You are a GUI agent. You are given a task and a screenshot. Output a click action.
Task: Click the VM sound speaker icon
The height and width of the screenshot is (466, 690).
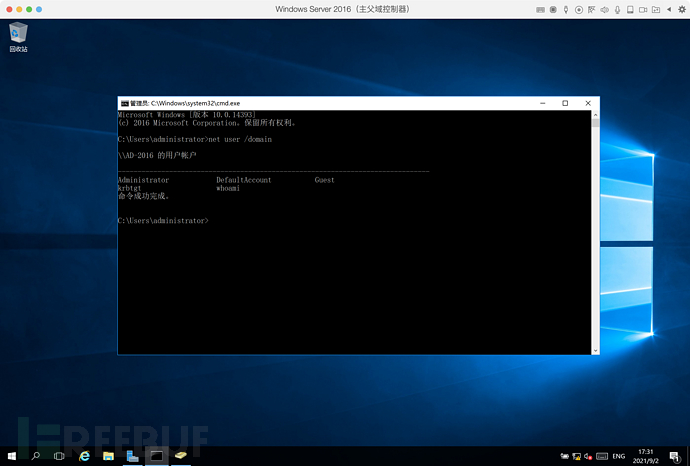pos(605,10)
